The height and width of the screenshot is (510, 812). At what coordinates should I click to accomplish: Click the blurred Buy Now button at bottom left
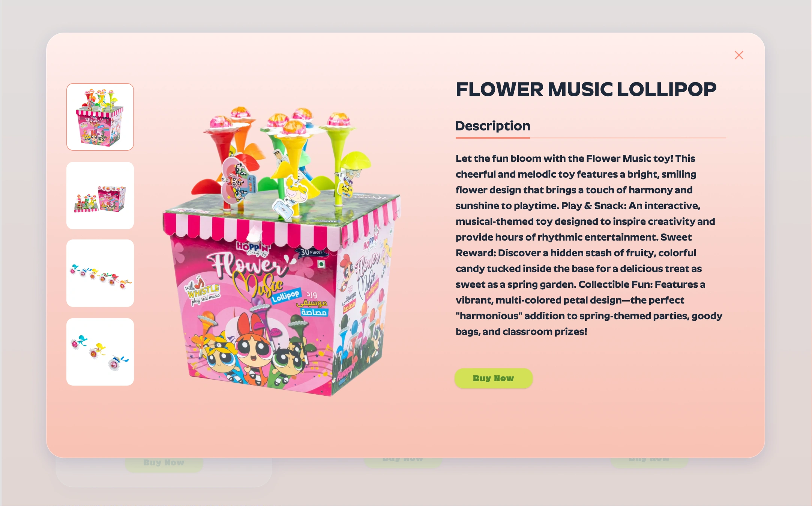click(164, 463)
